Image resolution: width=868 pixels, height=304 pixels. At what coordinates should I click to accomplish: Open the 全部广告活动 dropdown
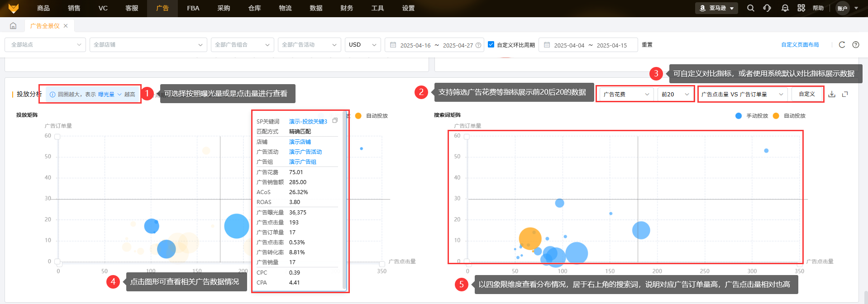tap(310, 45)
